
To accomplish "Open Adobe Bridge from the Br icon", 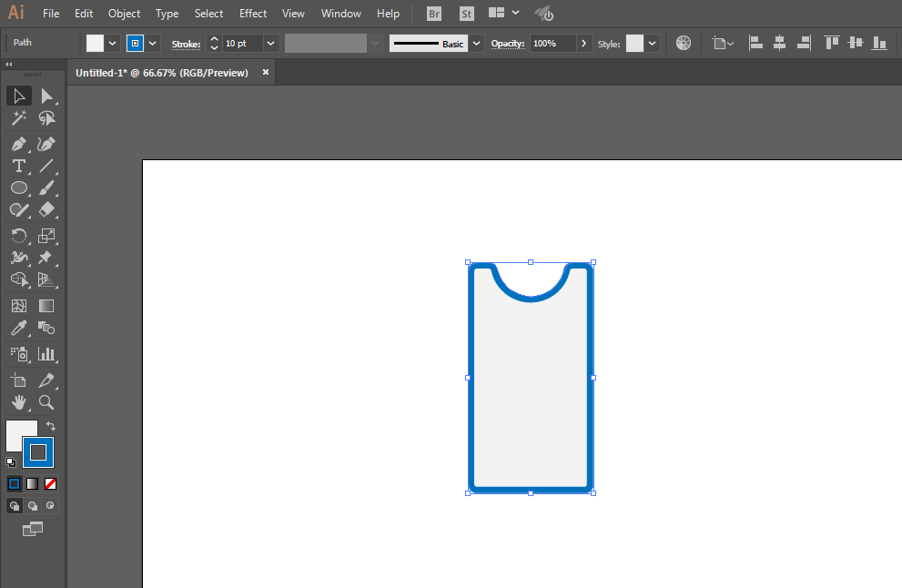I will point(434,14).
